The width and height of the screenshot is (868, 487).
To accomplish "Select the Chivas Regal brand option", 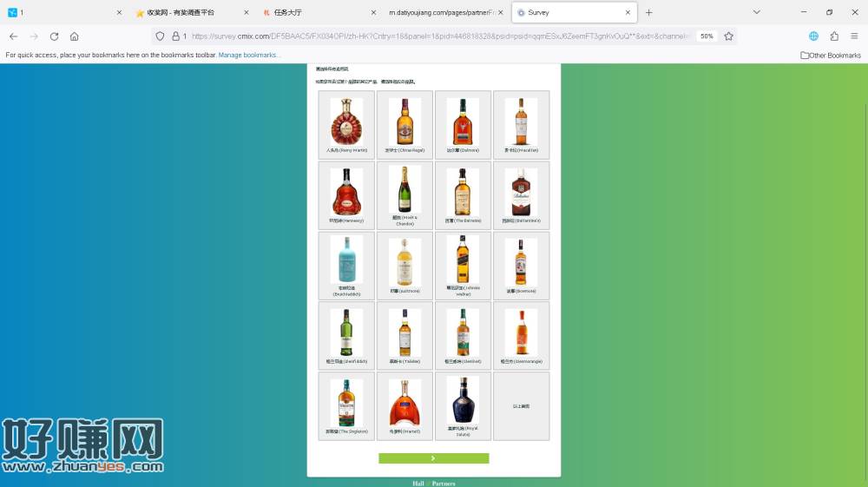I will 404,125.
